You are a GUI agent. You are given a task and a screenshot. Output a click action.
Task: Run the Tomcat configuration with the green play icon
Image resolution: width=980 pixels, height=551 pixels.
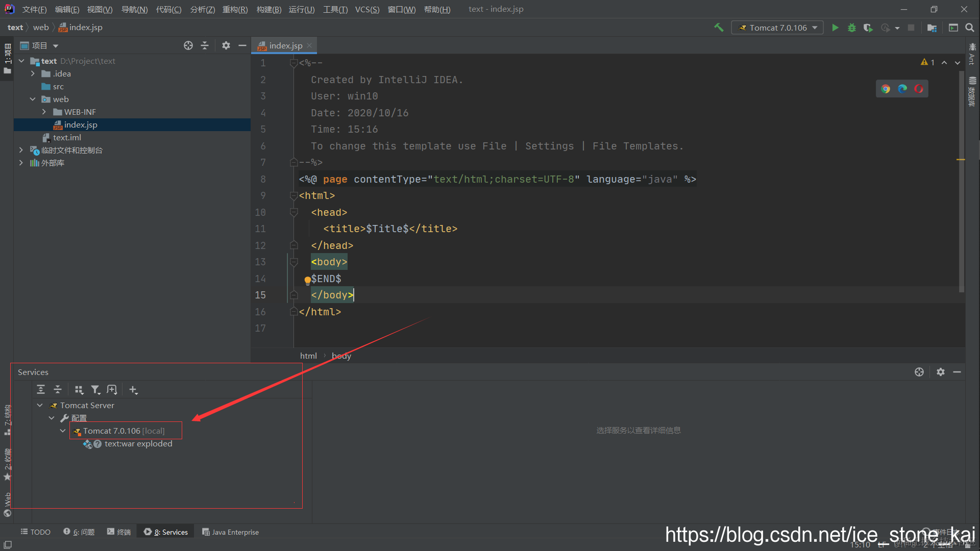point(835,28)
